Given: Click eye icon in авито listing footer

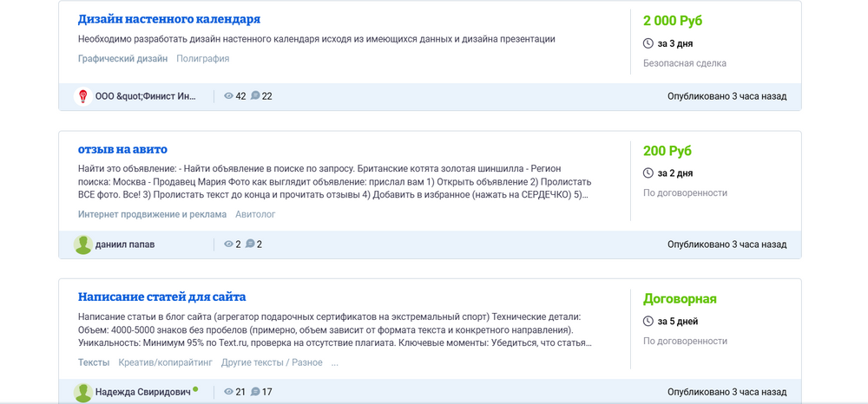Looking at the screenshot, I should [229, 244].
